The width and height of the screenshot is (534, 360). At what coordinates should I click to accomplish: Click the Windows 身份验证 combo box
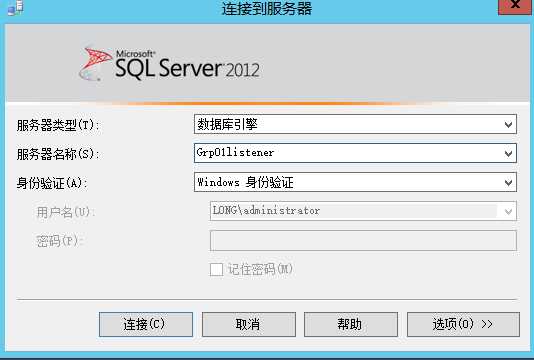click(355, 182)
